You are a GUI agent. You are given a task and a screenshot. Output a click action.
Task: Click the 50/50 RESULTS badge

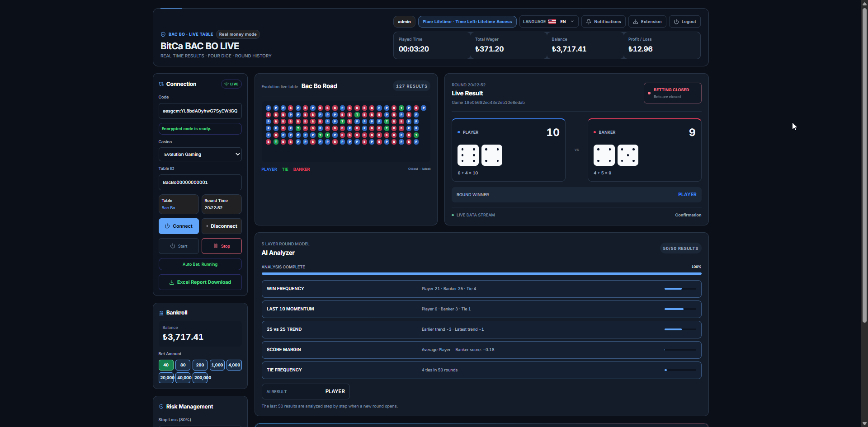pyautogui.click(x=680, y=249)
